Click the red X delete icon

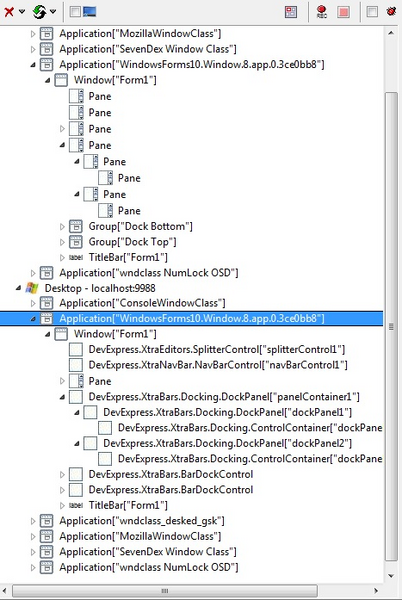click(8, 11)
